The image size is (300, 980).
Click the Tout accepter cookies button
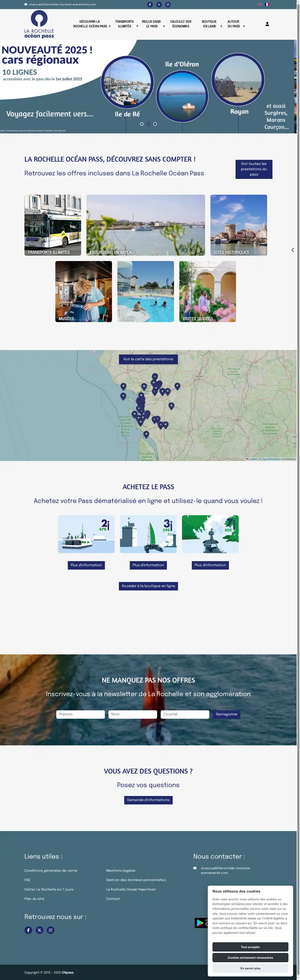250,947
